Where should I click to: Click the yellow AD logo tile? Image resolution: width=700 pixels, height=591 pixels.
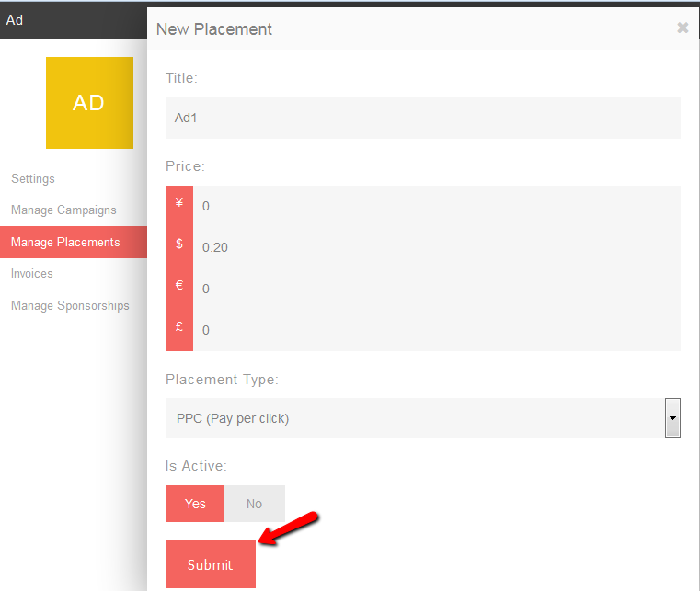[89, 103]
